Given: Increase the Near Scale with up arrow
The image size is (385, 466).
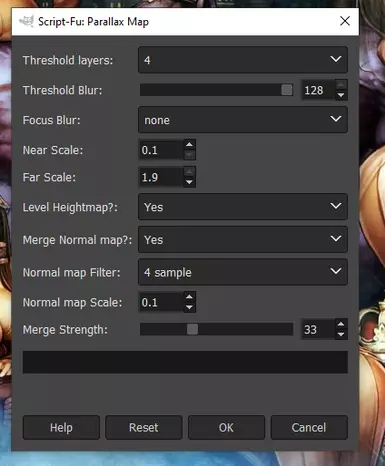Looking at the screenshot, I should [189, 145].
